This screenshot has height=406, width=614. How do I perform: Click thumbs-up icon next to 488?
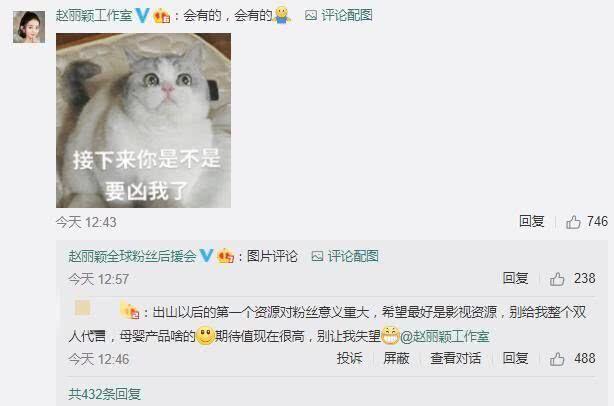[x=557, y=359]
